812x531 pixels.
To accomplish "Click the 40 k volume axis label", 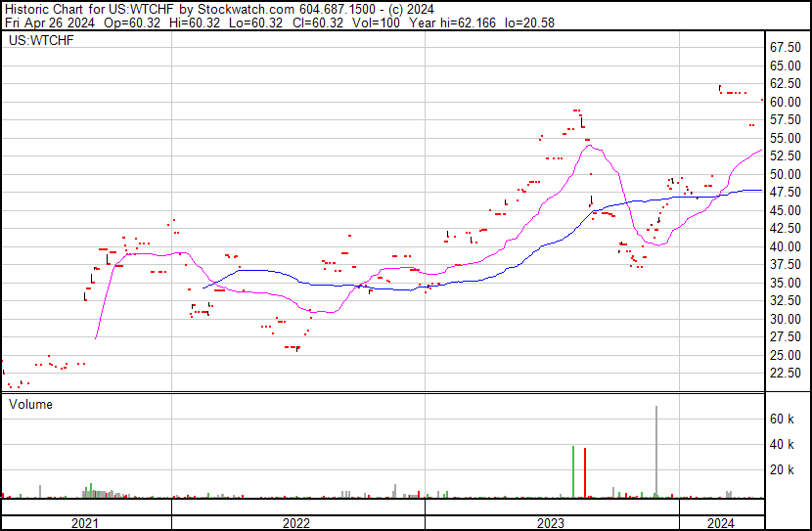I will [x=782, y=444].
